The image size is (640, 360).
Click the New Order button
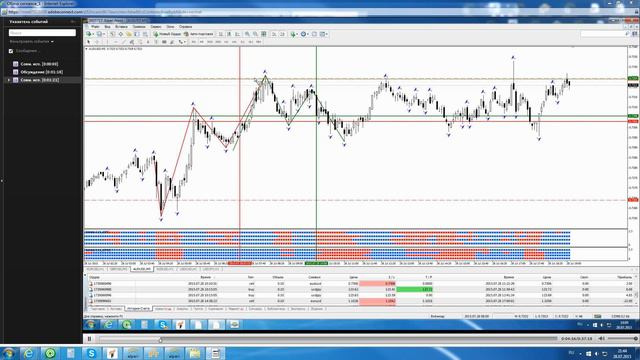tap(167, 34)
